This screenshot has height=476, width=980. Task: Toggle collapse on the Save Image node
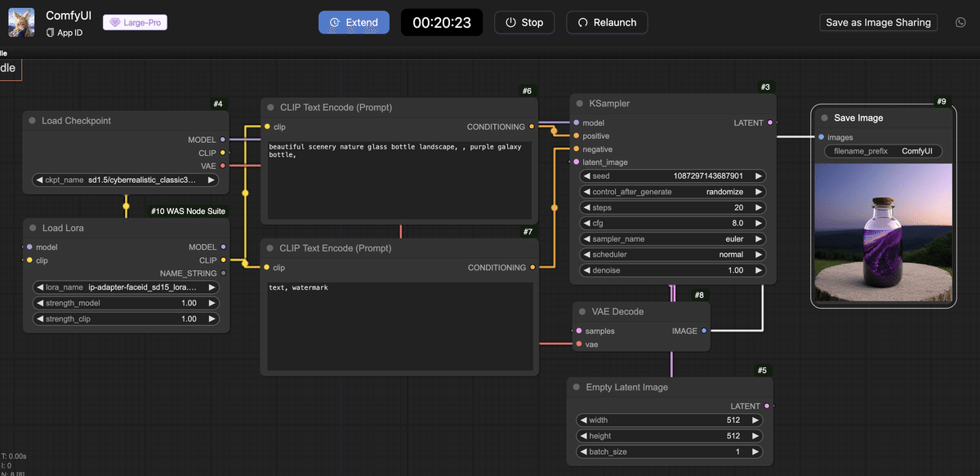point(824,118)
